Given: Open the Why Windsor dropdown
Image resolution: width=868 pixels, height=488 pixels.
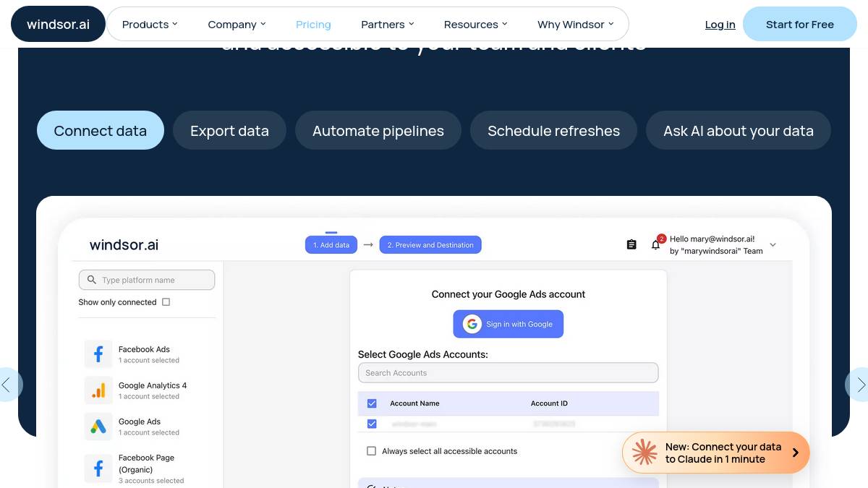Looking at the screenshot, I should 576,24.
